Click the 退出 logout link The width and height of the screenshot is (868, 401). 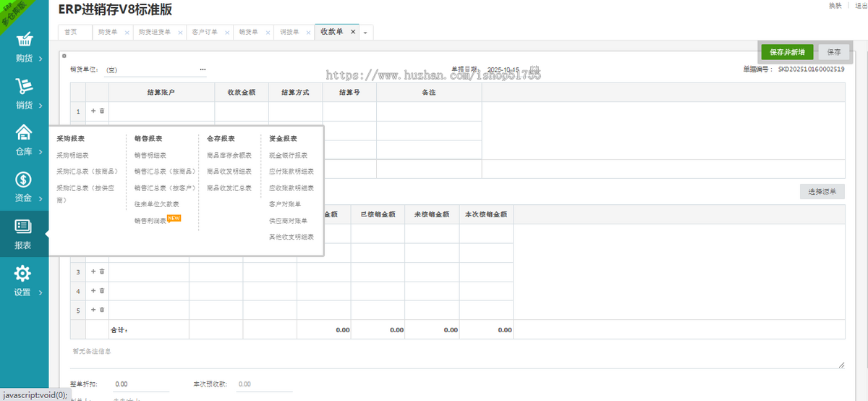coord(861,5)
